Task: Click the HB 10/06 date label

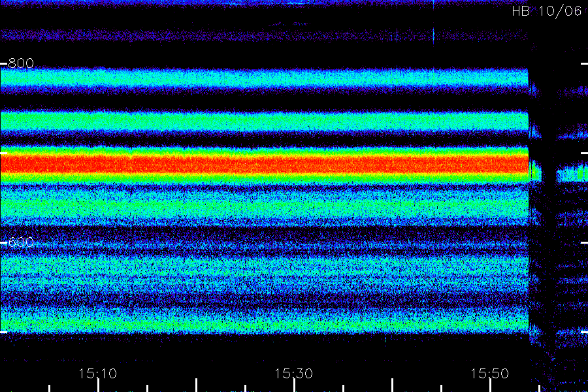Action: click(x=547, y=11)
